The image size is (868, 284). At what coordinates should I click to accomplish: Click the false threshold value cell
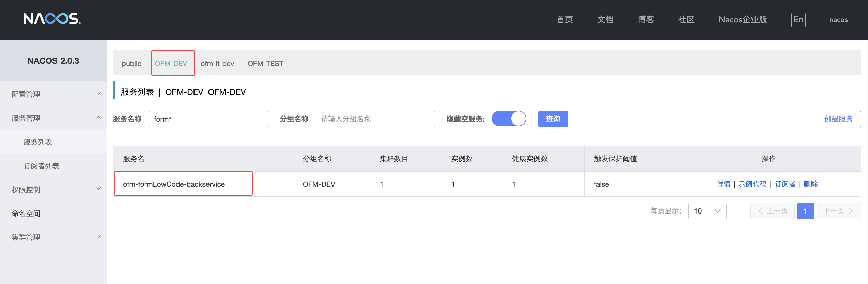point(631,184)
